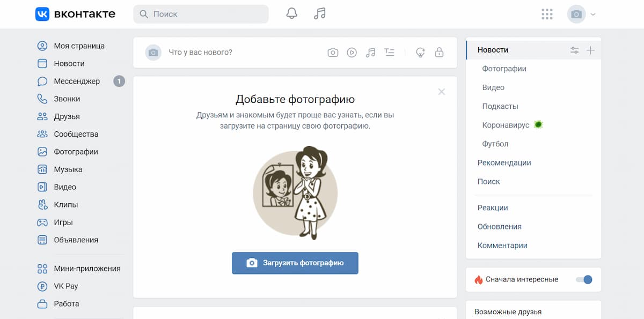644x319 pixels.
Task: Select Подкасты in right panel
Action: (500, 106)
